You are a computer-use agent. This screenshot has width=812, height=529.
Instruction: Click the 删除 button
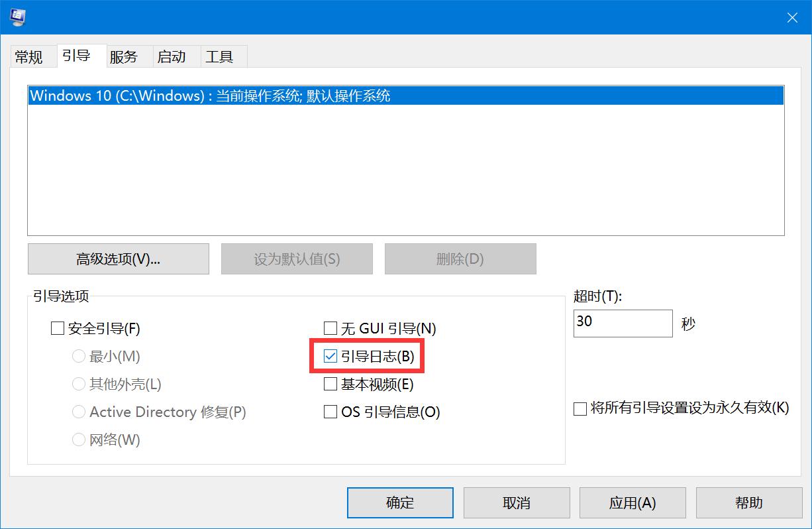tap(460, 259)
